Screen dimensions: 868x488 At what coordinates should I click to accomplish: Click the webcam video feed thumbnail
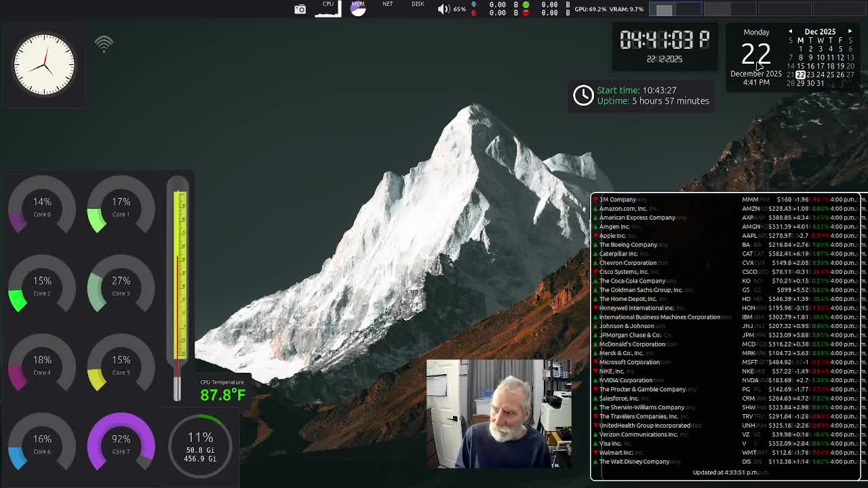(498, 413)
